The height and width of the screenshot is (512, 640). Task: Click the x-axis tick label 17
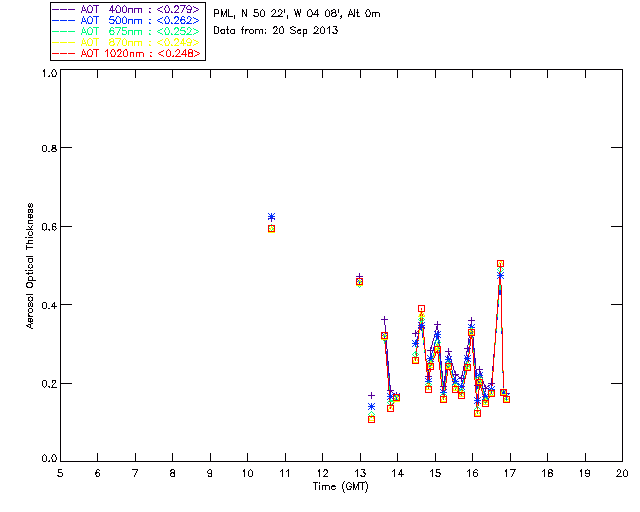510,473
